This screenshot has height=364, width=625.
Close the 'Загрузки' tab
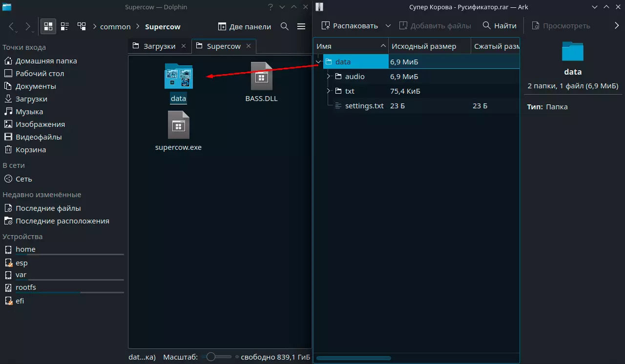[x=184, y=46]
